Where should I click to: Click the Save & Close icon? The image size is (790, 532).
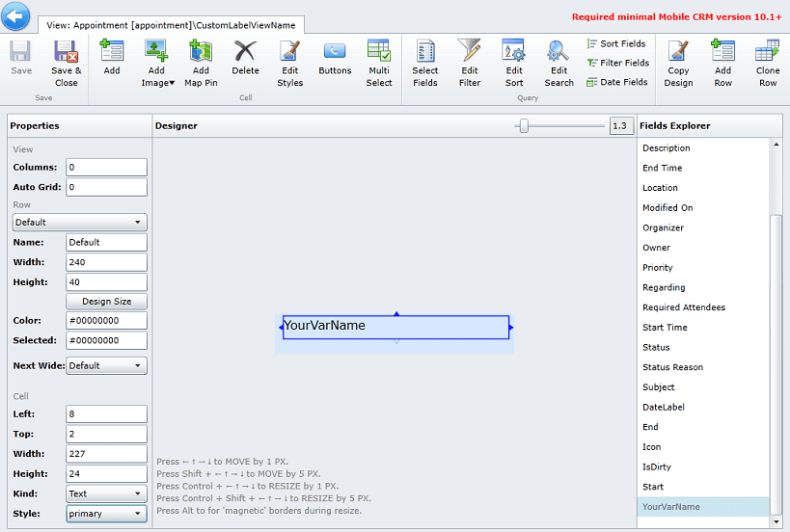66,51
